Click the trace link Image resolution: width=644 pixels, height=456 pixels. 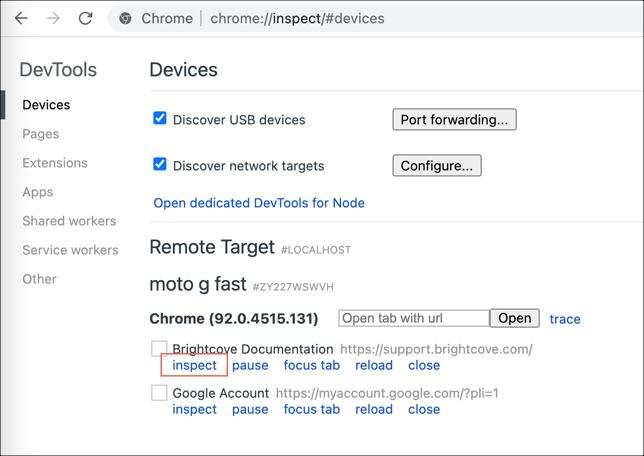pyautogui.click(x=565, y=319)
